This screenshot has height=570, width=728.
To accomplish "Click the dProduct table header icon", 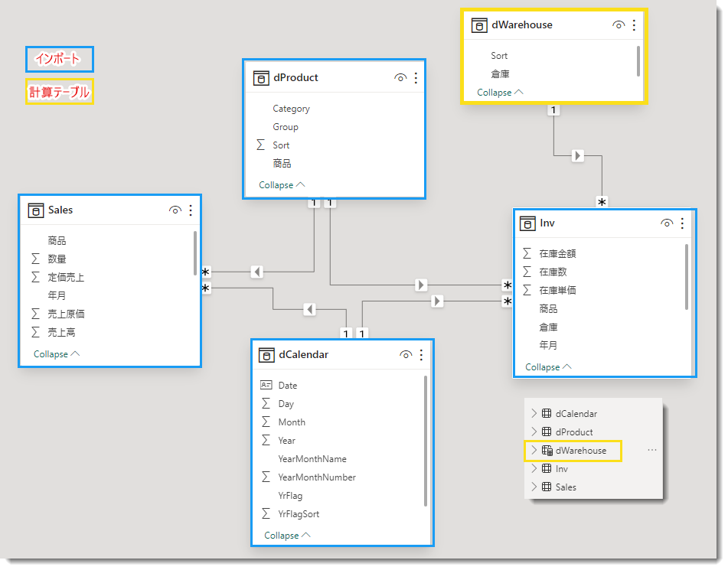I will [x=261, y=78].
